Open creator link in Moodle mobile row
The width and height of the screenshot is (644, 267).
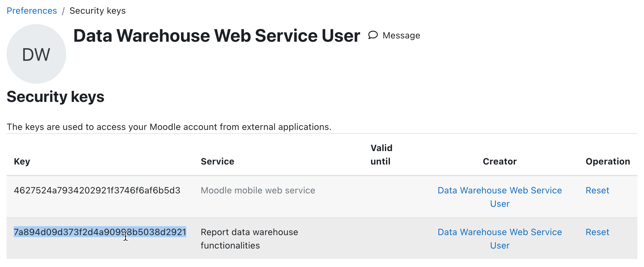pyautogui.click(x=500, y=197)
